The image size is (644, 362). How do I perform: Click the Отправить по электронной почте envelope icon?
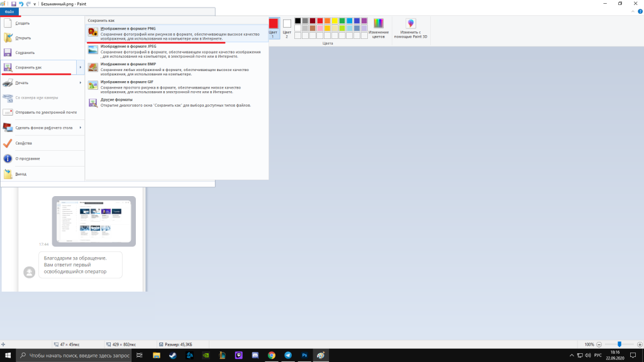(x=8, y=112)
